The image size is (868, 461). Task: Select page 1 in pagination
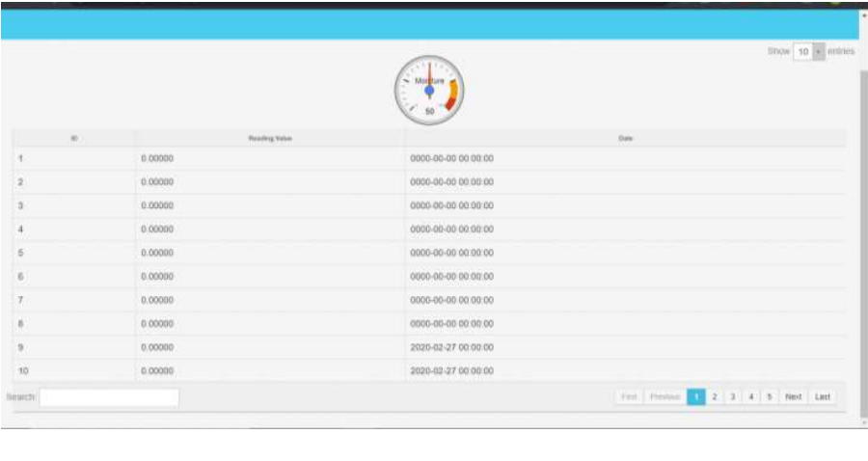tap(695, 396)
